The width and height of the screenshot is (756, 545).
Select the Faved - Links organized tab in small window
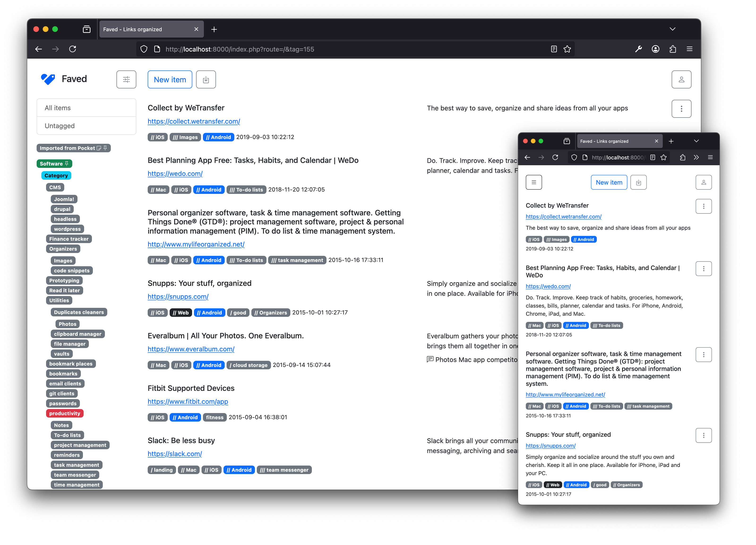point(619,141)
